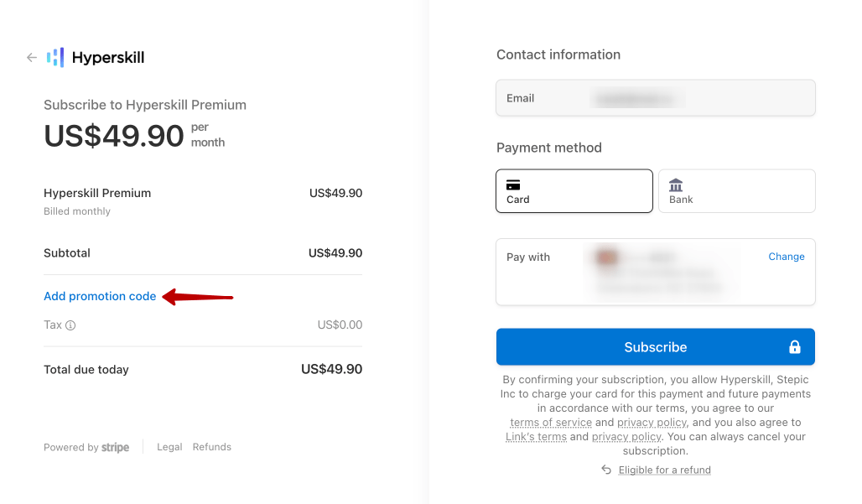Click the Email input field

[x=655, y=97]
